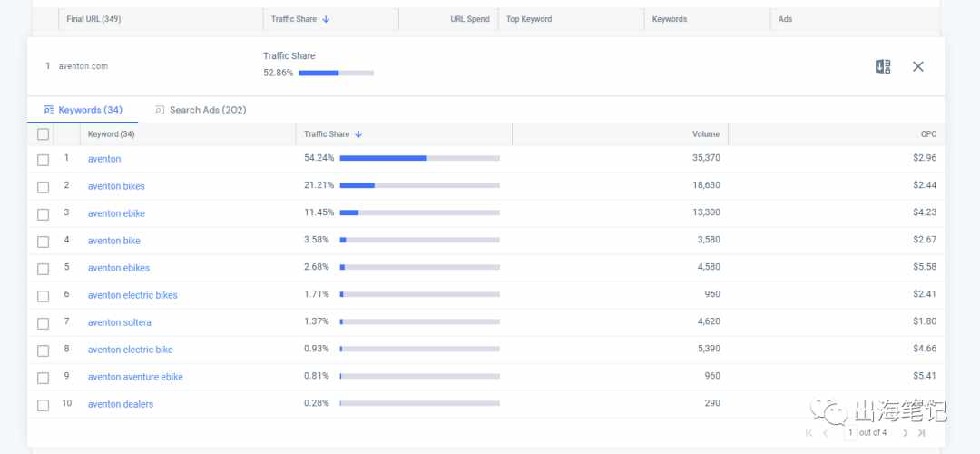980x454 pixels.
Task: Select all keywords header checkbox
Action: point(44,133)
